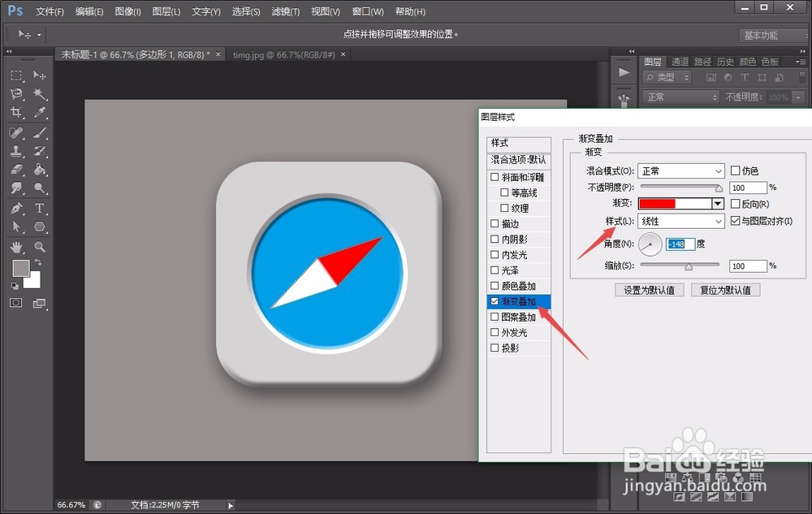Uncheck Align with Layer (与图层对齐)
This screenshot has height=514, width=812.
pyautogui.click(x=736, y=221)
